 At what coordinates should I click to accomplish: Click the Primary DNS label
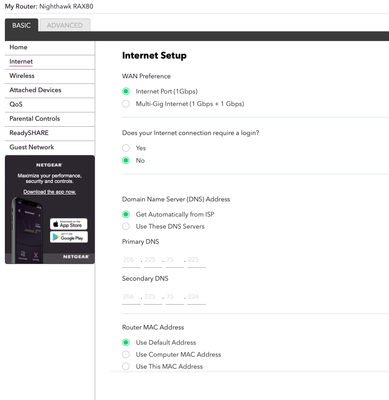140,242
